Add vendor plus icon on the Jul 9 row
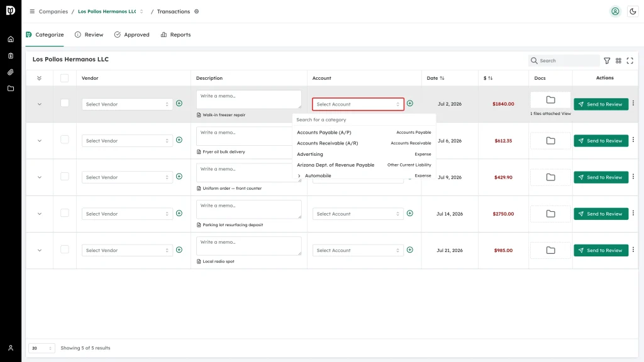The image size is (644, 362). 179,177
